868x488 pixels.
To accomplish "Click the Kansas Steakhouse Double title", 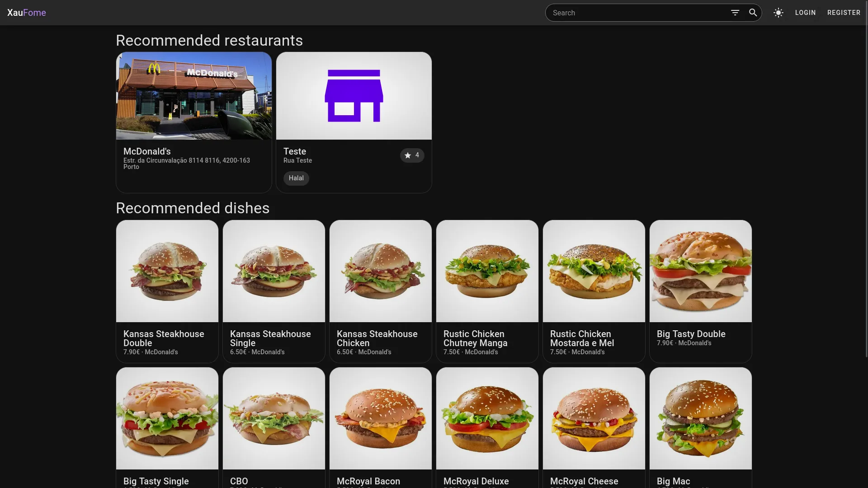I will pyautogui.click(x=164, y=338).
